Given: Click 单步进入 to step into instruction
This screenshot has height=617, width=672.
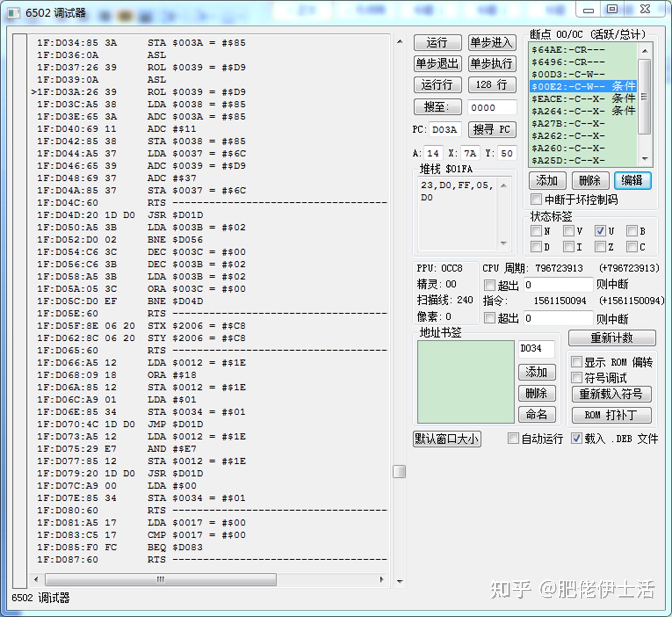Looking at the screenshot, I should pos(491,43).
